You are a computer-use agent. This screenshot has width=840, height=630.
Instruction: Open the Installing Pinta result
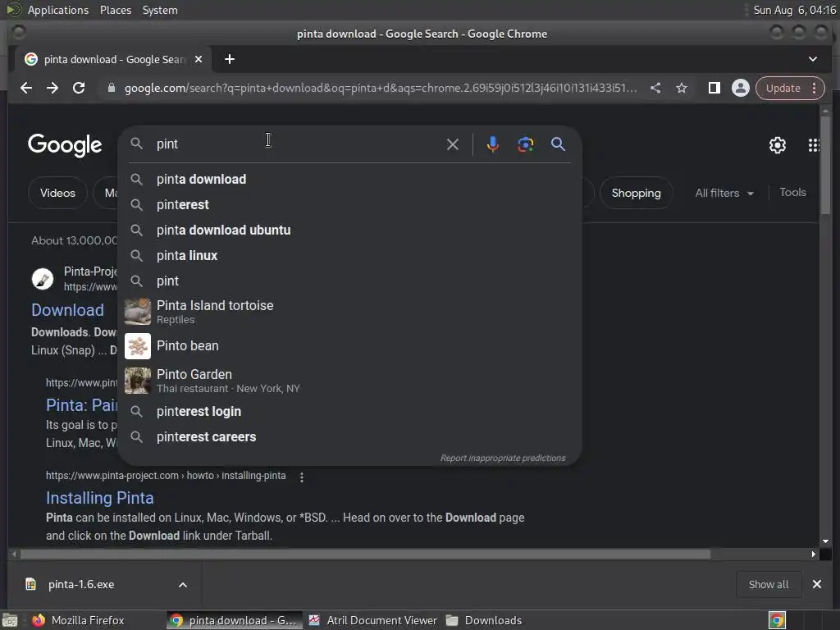pyautogui.click(x=99, y=498)
